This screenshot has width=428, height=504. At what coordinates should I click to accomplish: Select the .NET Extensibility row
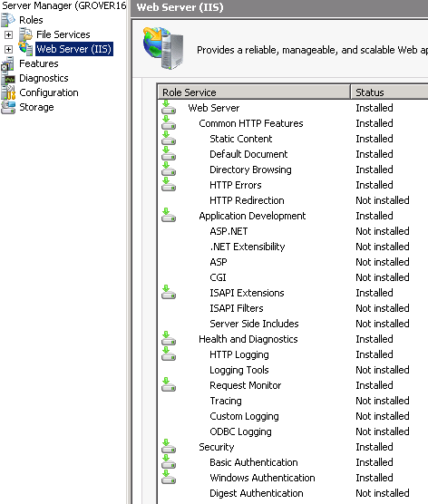click(293, 247)
